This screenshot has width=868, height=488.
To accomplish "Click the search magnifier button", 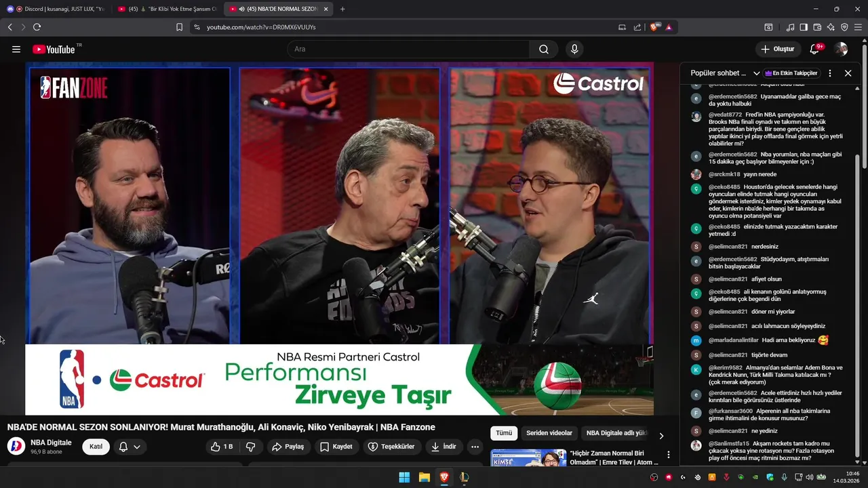I will 544,49.
